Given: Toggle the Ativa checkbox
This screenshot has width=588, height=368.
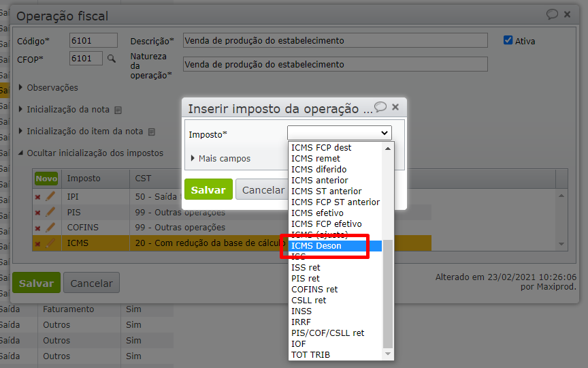Looking at the screenshot, I should tap(508, 40).
